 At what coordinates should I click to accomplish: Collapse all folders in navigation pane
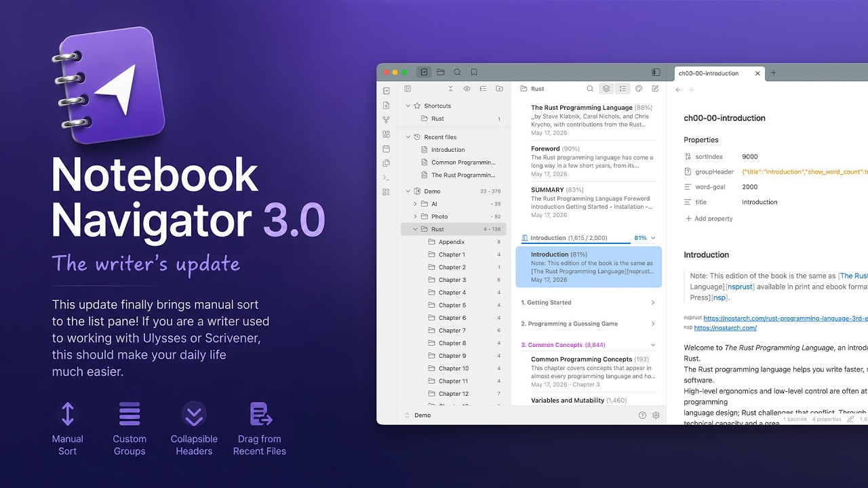(450, 89)
